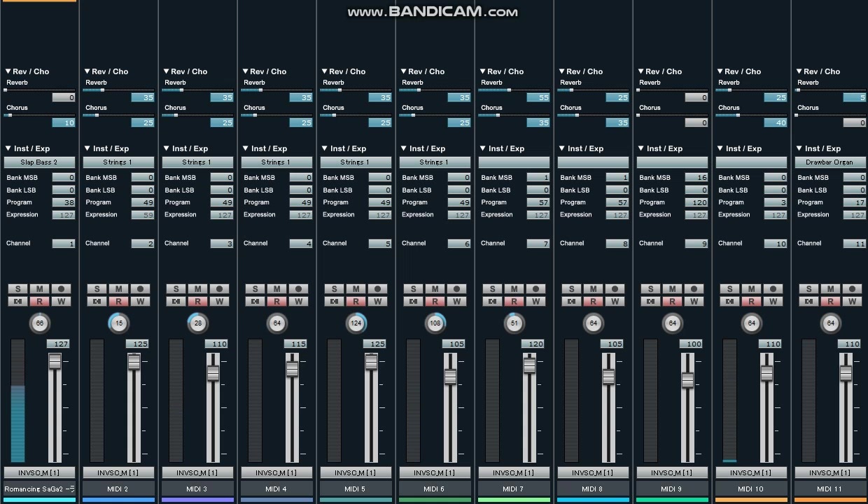The width and height of the screenshot is (868, 504).
Task: Click pan knob showing 124 on MIDI 5
Action: point(356,323)
